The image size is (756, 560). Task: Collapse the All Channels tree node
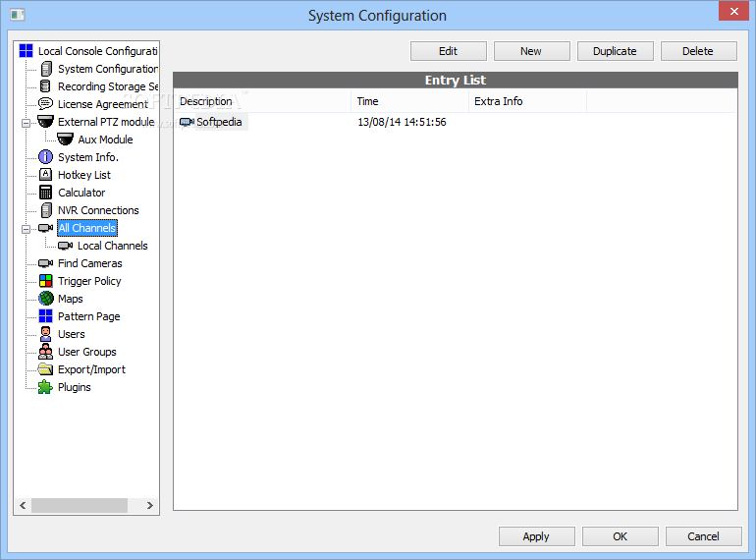27,230
